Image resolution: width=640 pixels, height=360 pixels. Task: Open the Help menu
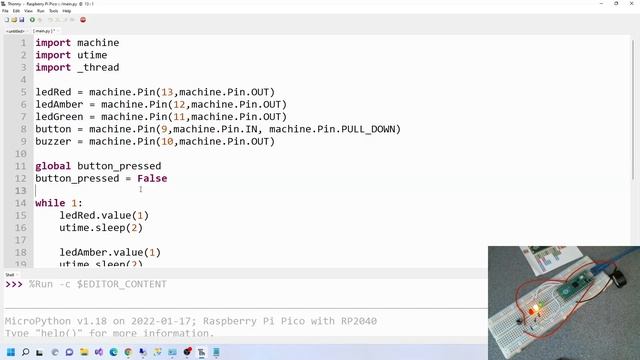click(x=67, y=11)
